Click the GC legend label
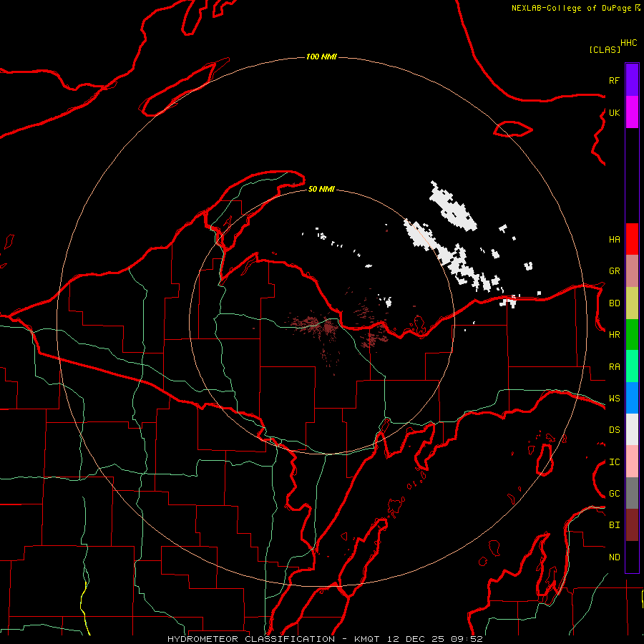The image size is (644, 644). [x=614, y=494]
